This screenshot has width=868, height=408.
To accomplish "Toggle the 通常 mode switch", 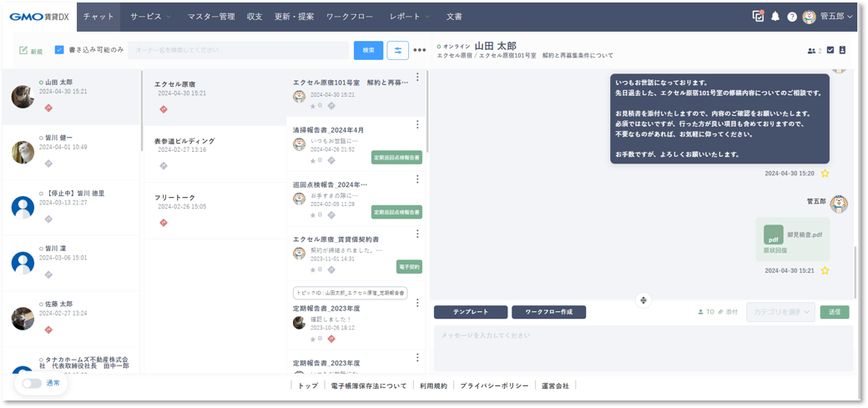I will point(32,383).
